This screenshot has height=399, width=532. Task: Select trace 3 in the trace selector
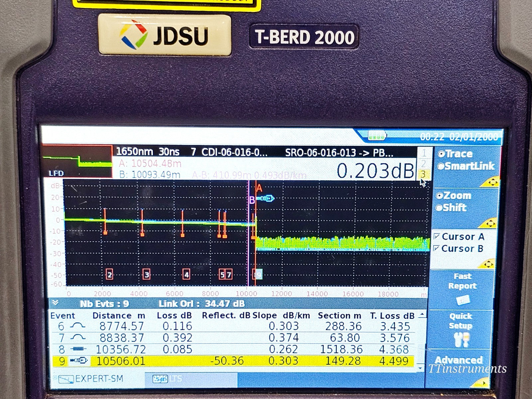tap(424, 173)
